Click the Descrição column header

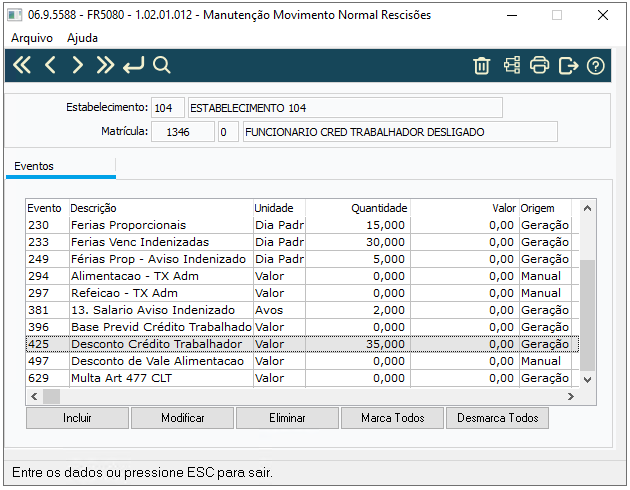point(161,208)
